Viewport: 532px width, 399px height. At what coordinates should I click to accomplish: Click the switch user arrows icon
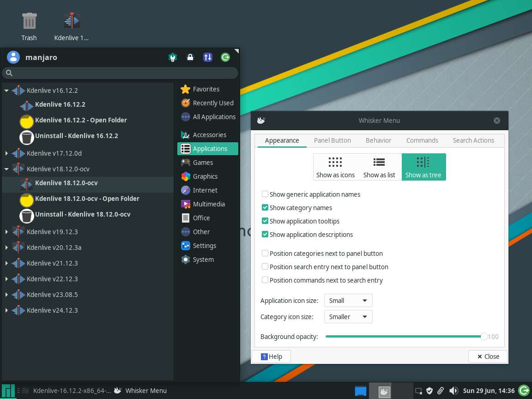(208, 57)
